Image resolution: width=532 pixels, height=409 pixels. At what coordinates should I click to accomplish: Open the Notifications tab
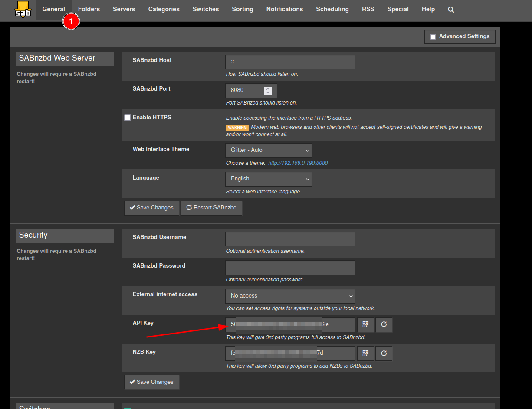pyautogui.click(x=285, y=9)
